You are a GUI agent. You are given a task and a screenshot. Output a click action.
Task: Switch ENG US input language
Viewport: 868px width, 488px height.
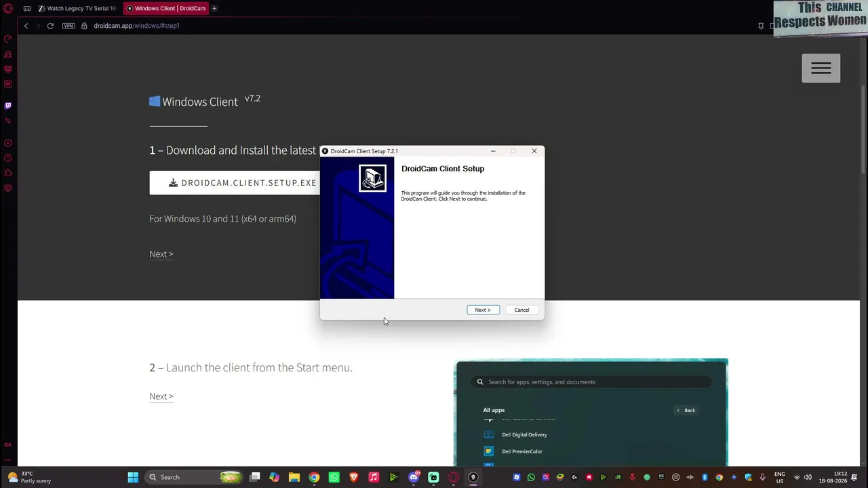coord(780,477)
